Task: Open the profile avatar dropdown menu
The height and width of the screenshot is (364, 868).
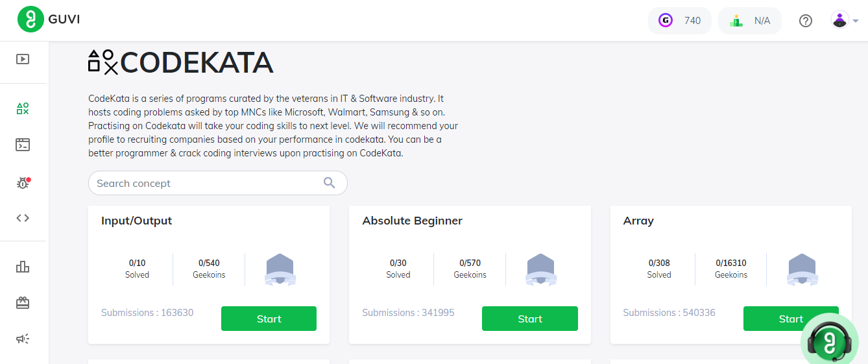Action: (x=845, y=21)
